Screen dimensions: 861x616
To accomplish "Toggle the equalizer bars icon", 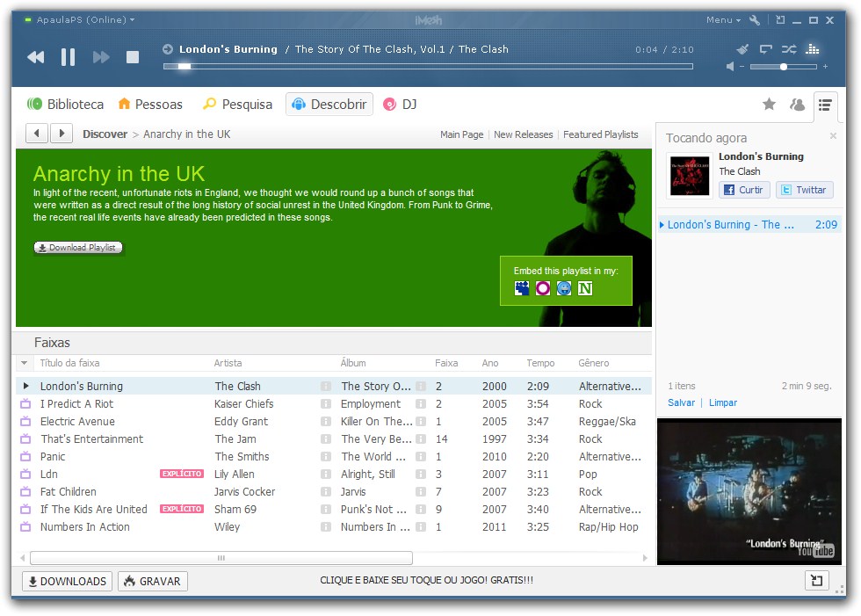I will click(812, 49).
